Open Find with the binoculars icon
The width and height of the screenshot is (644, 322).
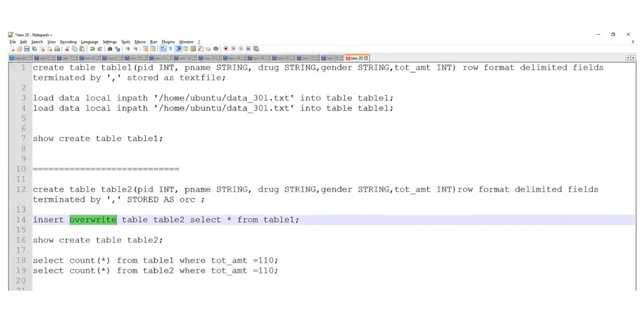[x=110, y=48]
